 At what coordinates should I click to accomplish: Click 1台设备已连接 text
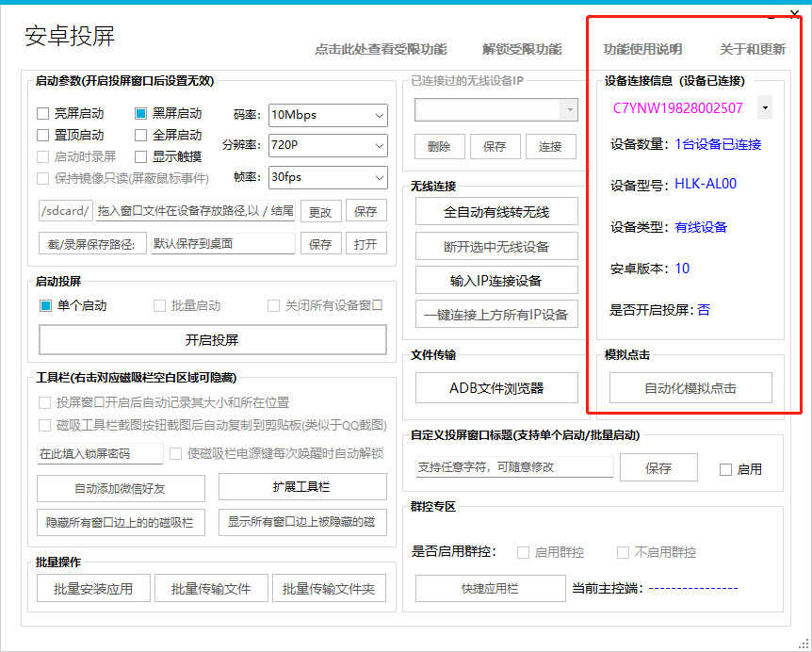(x=718, y=144)
